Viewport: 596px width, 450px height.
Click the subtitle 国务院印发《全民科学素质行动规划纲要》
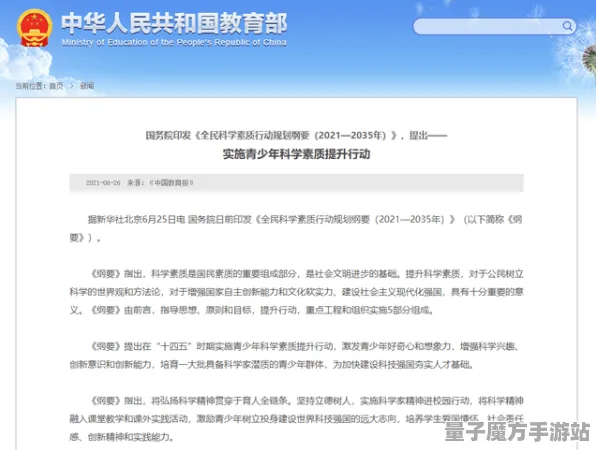tap(296, 135)
